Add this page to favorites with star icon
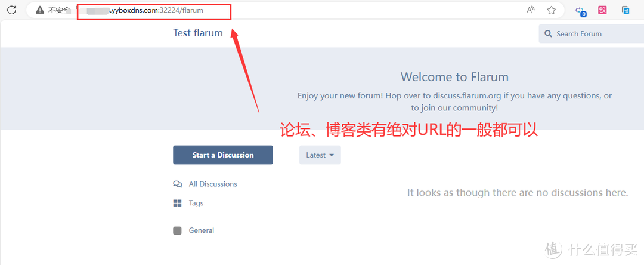Screen dimensions: 644x265 (x=551, y=10)
